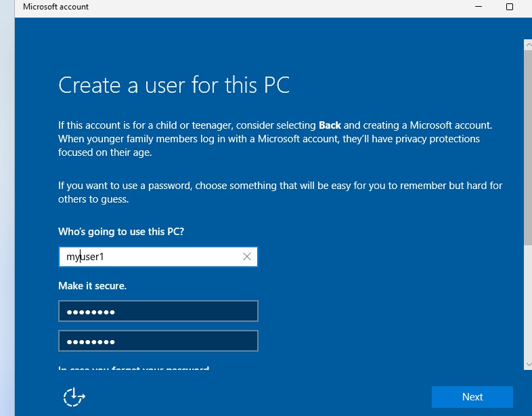Viewport: 532px width, 416px height.
Task: Focus the confirm password field
Action: pos(158,341)
